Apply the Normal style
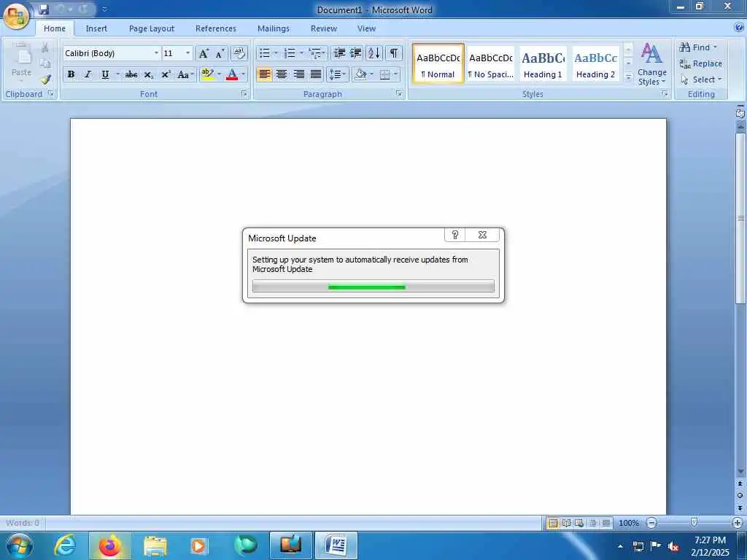 (438, 64)
